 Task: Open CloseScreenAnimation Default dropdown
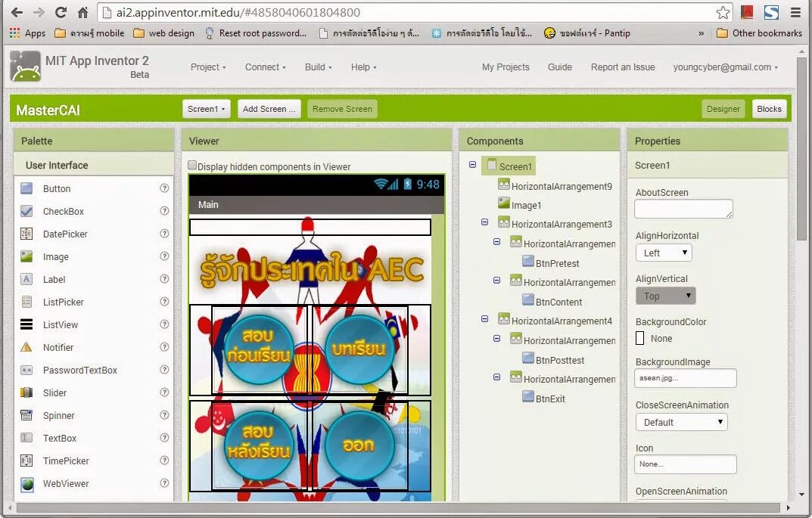682,422
